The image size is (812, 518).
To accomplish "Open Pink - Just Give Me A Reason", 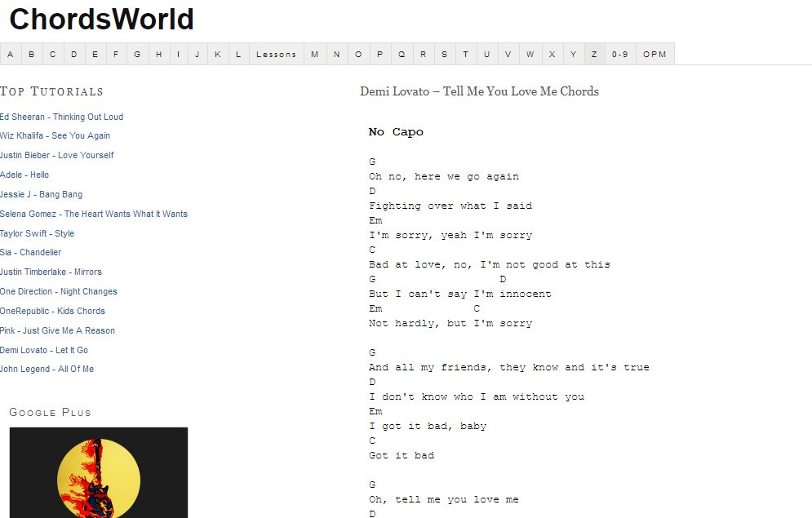I will tap(57, 330).
